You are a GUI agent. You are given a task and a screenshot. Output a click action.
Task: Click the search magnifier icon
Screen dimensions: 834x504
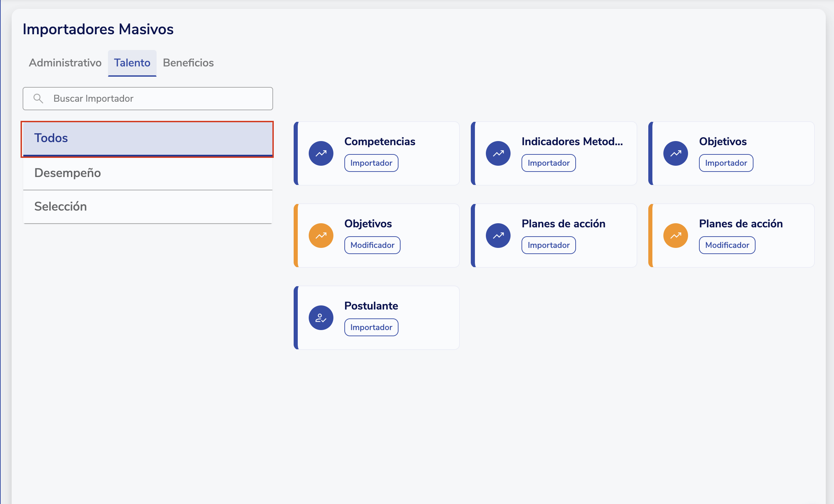coord(38,99)
